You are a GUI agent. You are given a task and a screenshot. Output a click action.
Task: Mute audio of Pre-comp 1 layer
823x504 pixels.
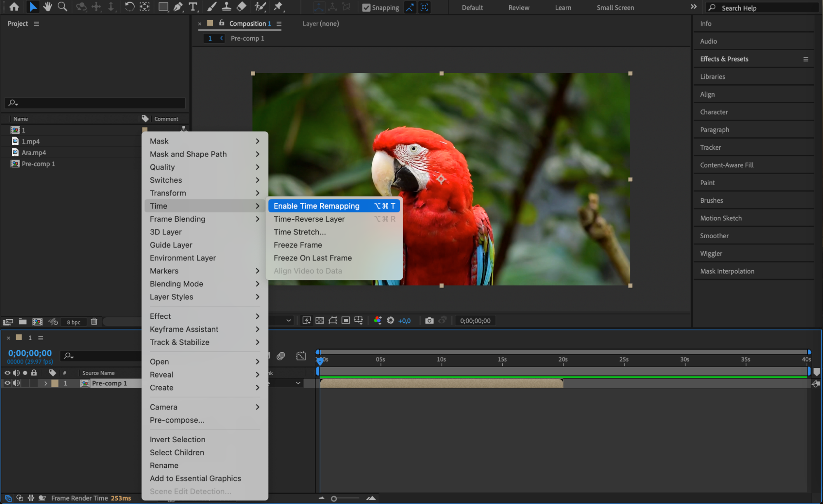pyautogui.click(x=16, y=383)
